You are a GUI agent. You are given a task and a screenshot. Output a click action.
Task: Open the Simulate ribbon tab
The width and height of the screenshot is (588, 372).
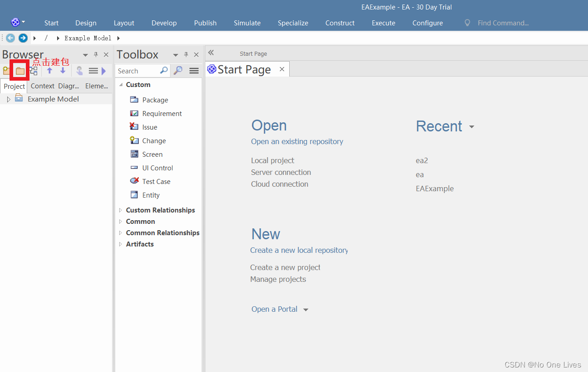(x=247, y=23)
